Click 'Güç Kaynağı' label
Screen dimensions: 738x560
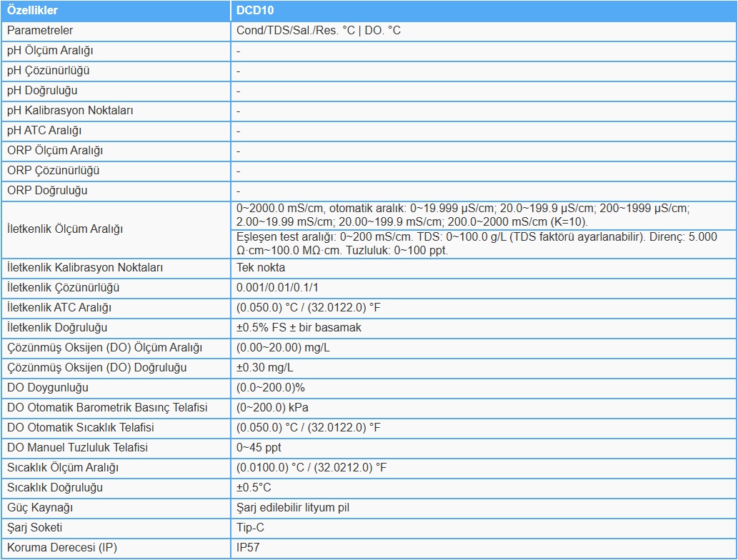click(x=40, y=508)
